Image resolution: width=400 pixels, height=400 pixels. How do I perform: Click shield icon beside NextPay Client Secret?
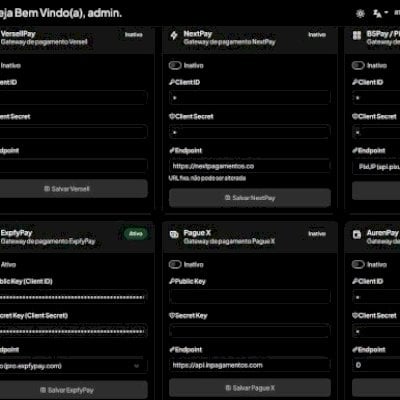(172, 116)
